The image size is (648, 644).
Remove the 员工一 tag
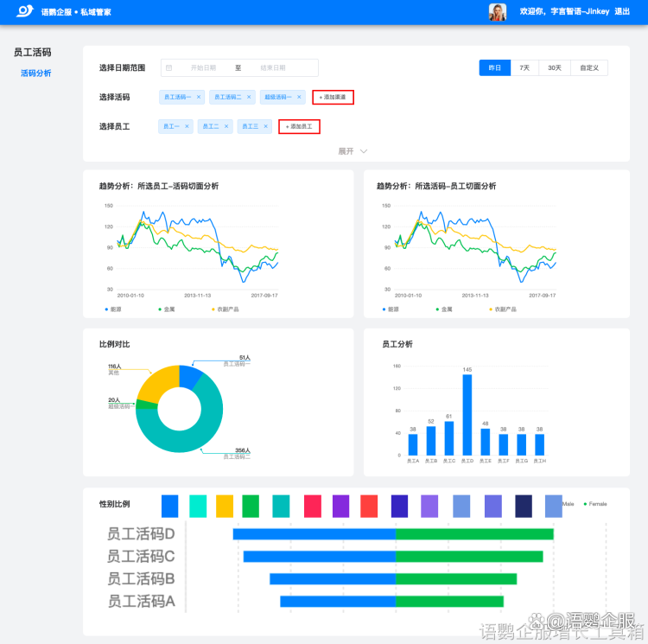tap(187, 126)
